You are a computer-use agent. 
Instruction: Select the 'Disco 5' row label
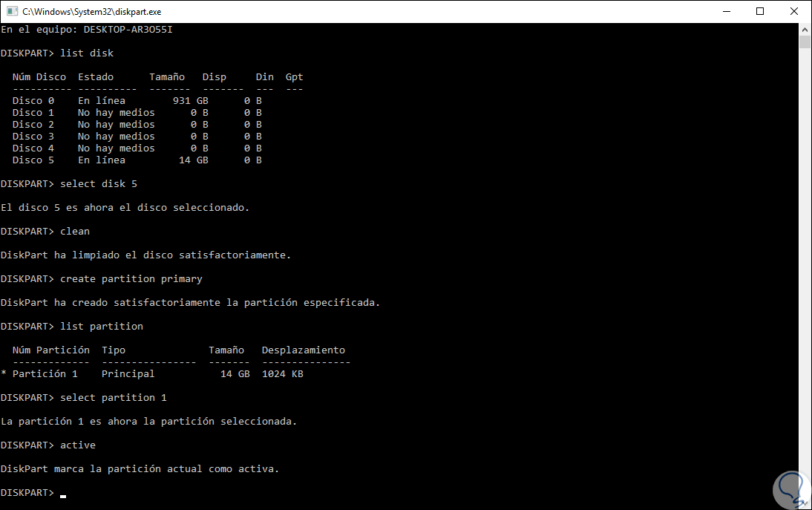click(33, 160)
